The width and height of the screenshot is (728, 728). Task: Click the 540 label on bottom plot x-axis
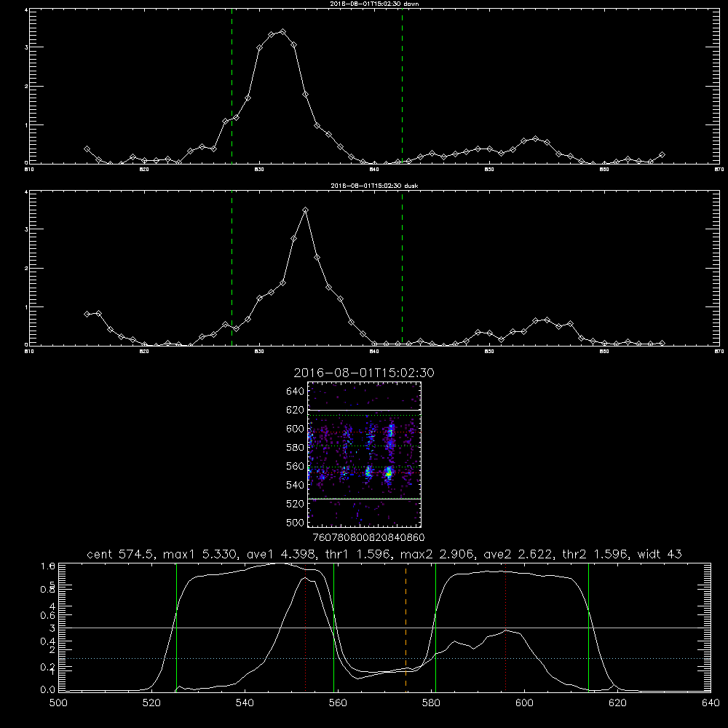tap(245, 703)
